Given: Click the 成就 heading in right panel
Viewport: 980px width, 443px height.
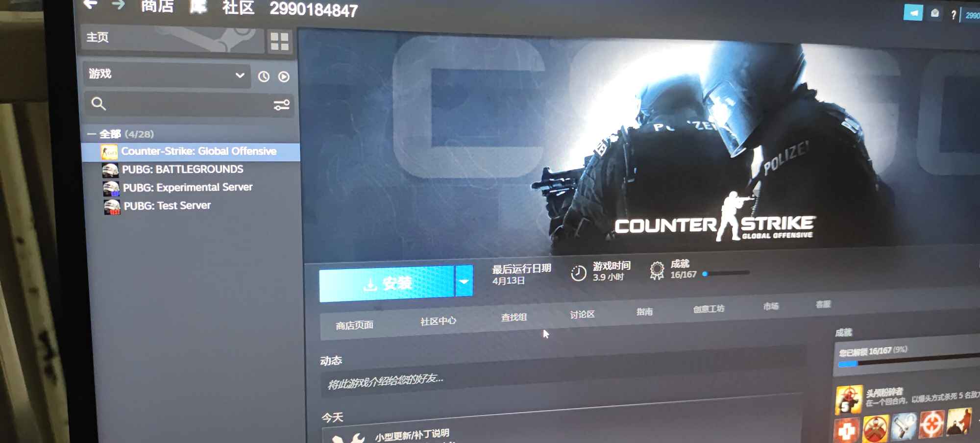Looking at the screenshot, I should tap(843, 333).
